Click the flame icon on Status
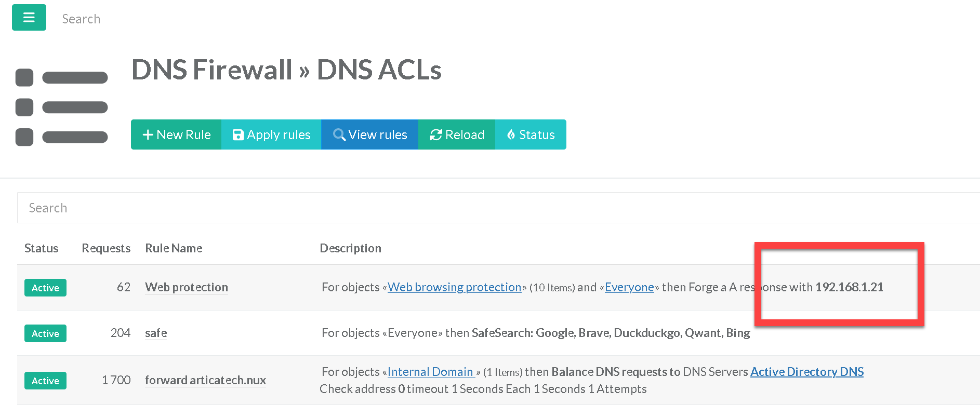The image size is (980, 418). 511,135
